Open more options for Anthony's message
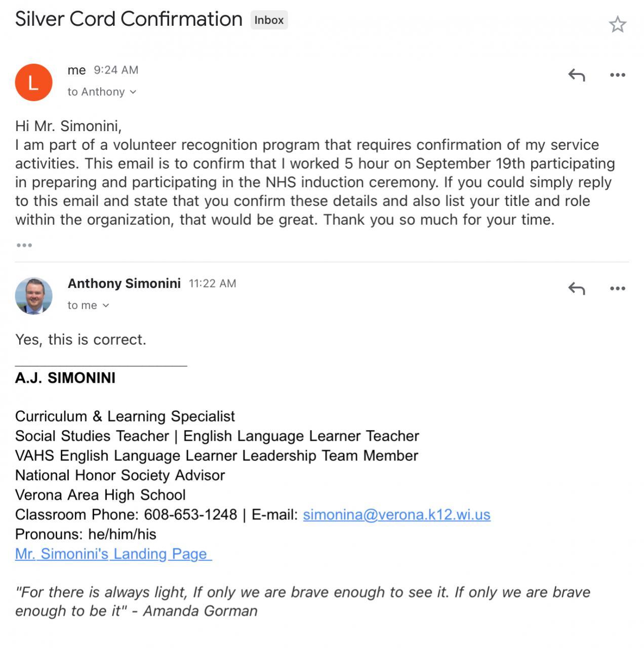 click(617, 289)
